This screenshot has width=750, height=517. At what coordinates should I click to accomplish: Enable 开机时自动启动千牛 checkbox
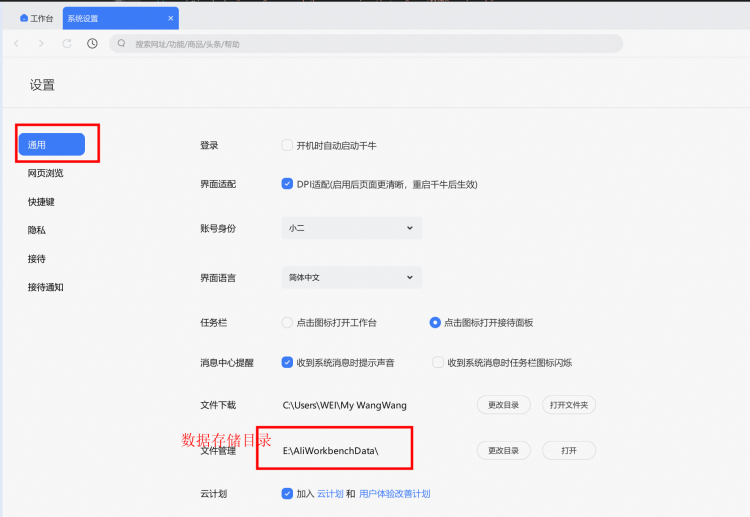click(287, 145)
